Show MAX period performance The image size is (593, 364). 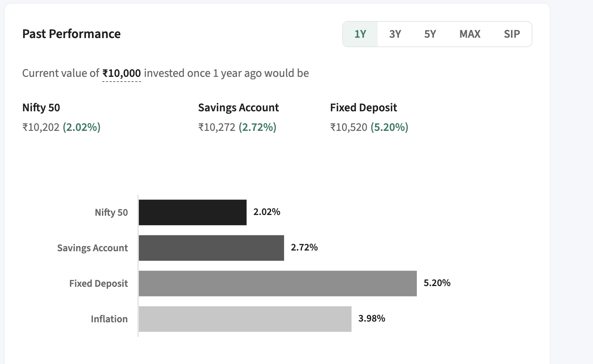point(470,34)
